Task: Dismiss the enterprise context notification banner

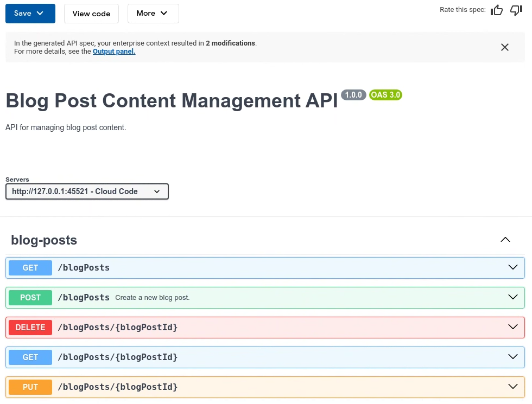Action: click(x=505, y=47)
